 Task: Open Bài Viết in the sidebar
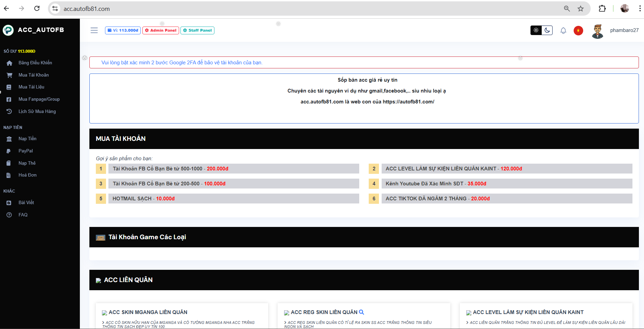(x=26, y=203)
